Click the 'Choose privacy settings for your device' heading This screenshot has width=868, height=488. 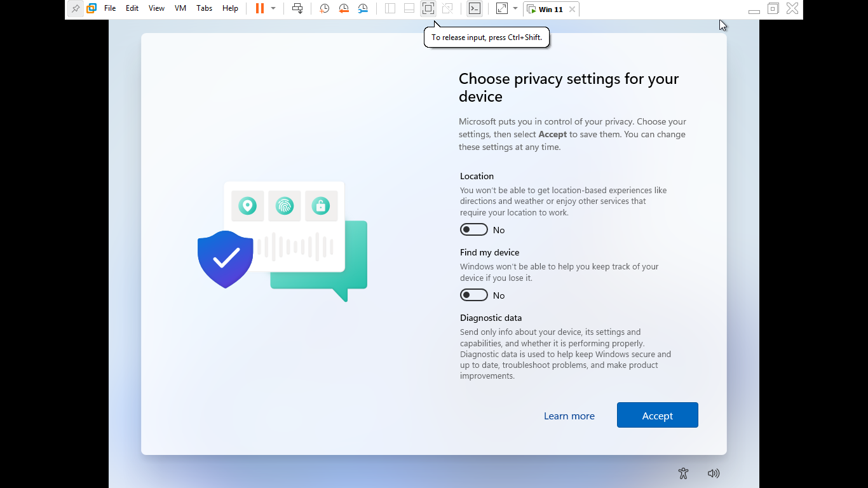569,88
